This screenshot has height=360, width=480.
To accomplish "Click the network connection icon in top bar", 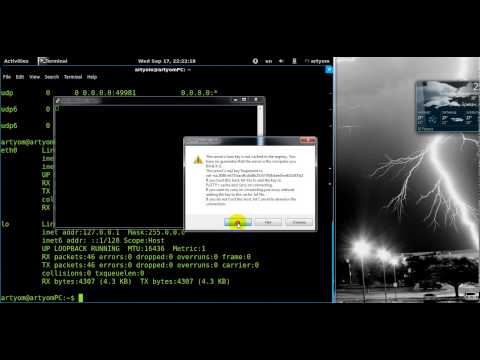I will click(x=294, y=61).
